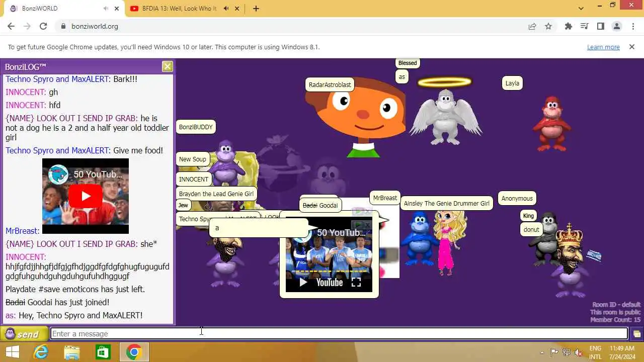Open YouTube logo link in floating player
The height and width of the screenshot is (362, 644).
click(329, 282)
